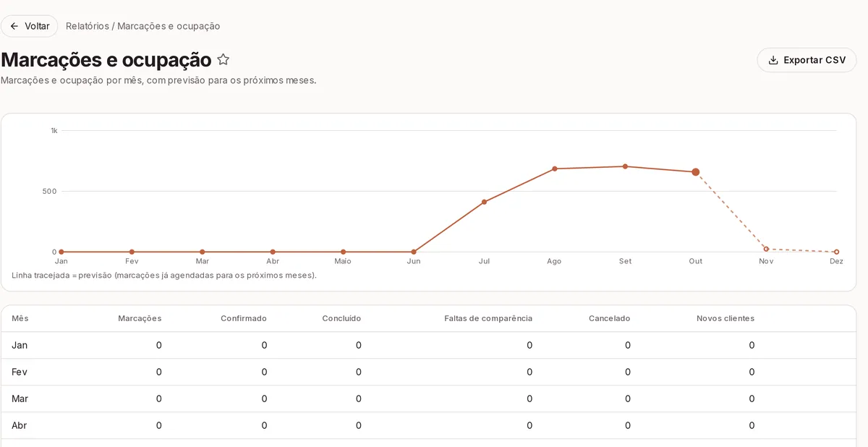Click the 1k label on the chart axis
The image size is (868, 447).
click(54, 131)
